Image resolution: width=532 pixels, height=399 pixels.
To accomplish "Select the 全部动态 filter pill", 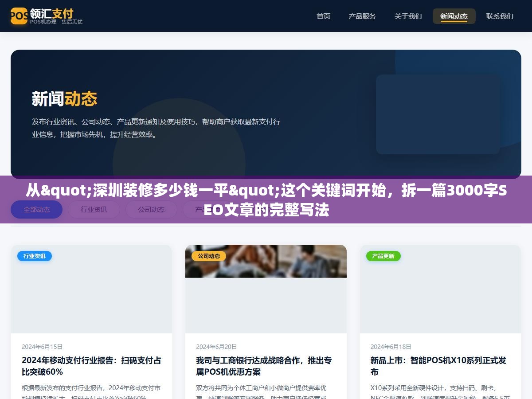I will pos(37,210).
